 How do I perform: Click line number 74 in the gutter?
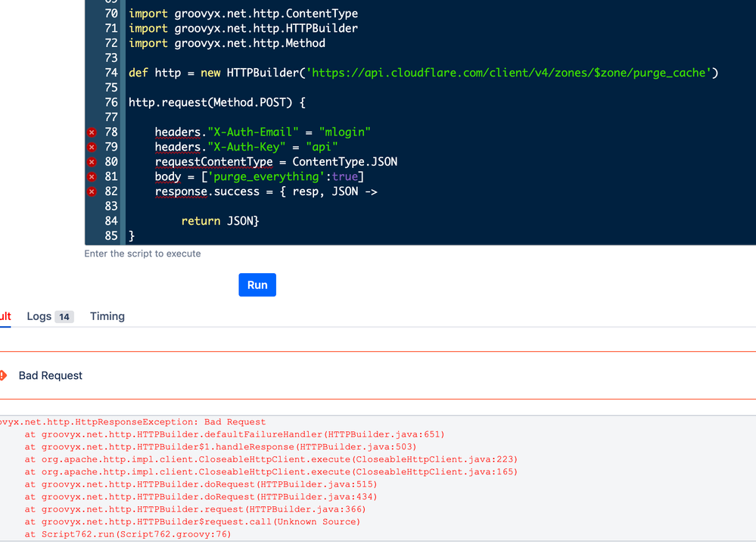[111, 73]
